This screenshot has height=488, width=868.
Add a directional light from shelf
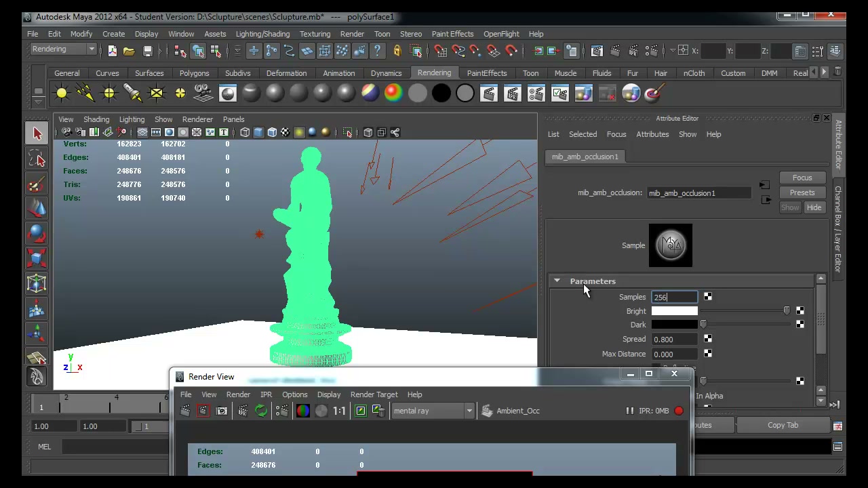tap(85, 94)
